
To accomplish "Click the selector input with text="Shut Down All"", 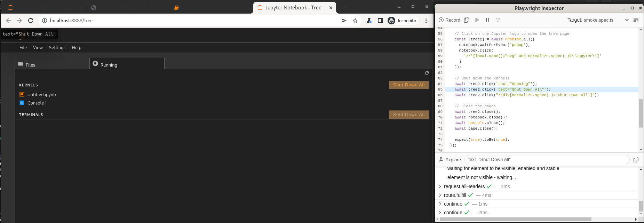I will pyautogui.click(x=547, y=160).
